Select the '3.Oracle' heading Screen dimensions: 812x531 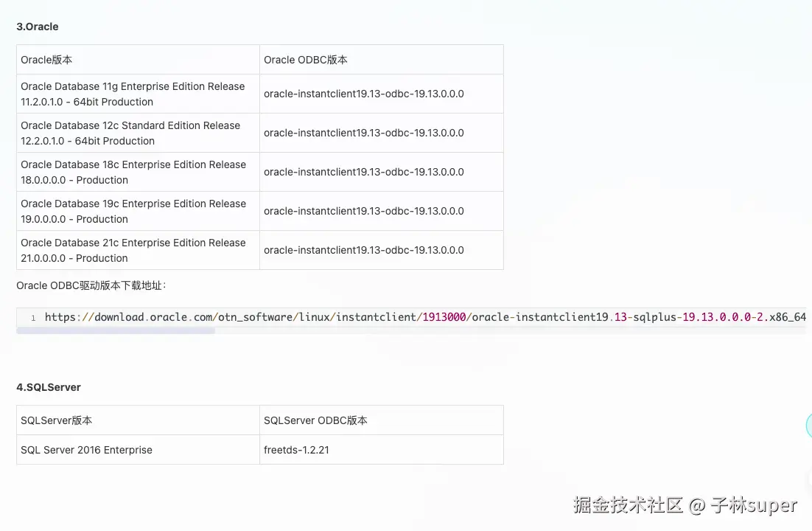(38, 27)
